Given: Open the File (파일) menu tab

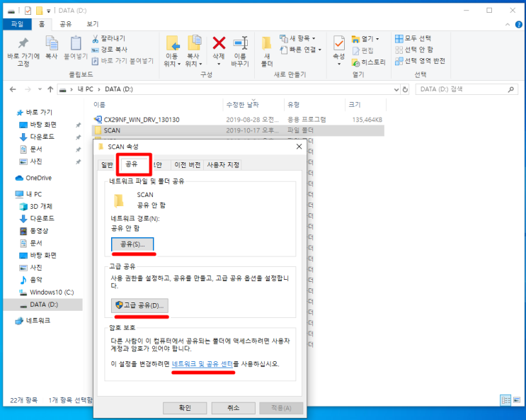Looking at the screenshot, I should tap(17, 24).
